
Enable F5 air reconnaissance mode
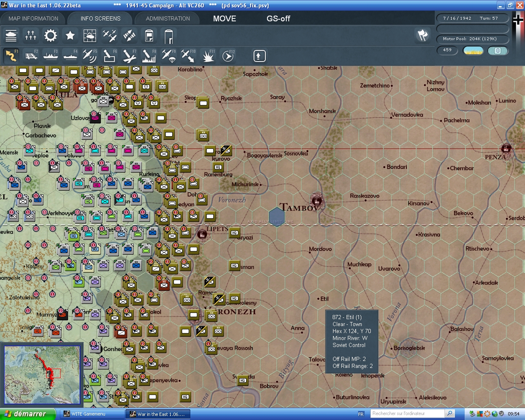[x=90, y=56]
